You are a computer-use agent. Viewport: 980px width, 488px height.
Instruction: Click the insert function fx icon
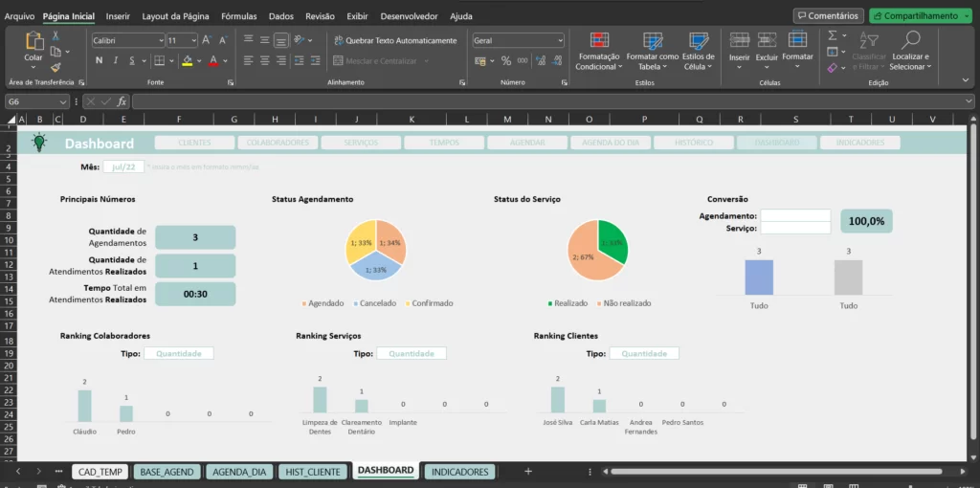click(122, 101)
